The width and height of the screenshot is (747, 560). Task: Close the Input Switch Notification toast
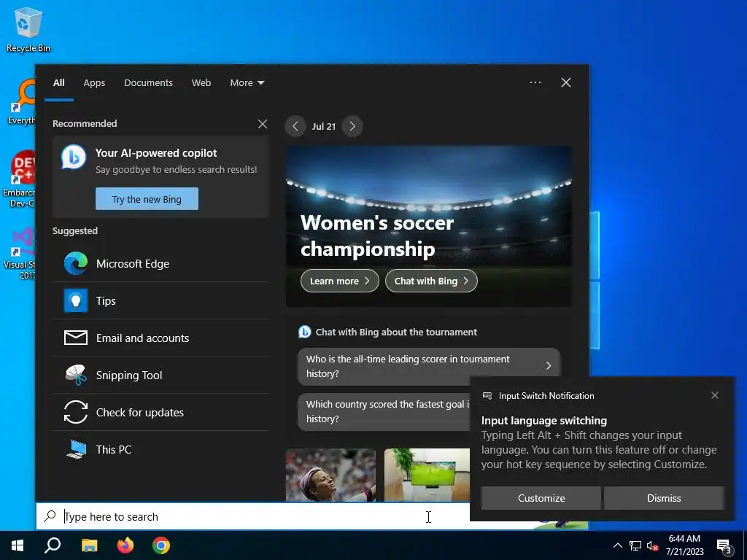coord(715,395)
